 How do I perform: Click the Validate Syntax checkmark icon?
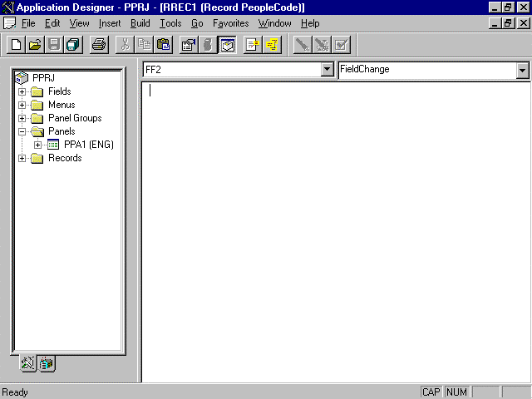[341, 44]
